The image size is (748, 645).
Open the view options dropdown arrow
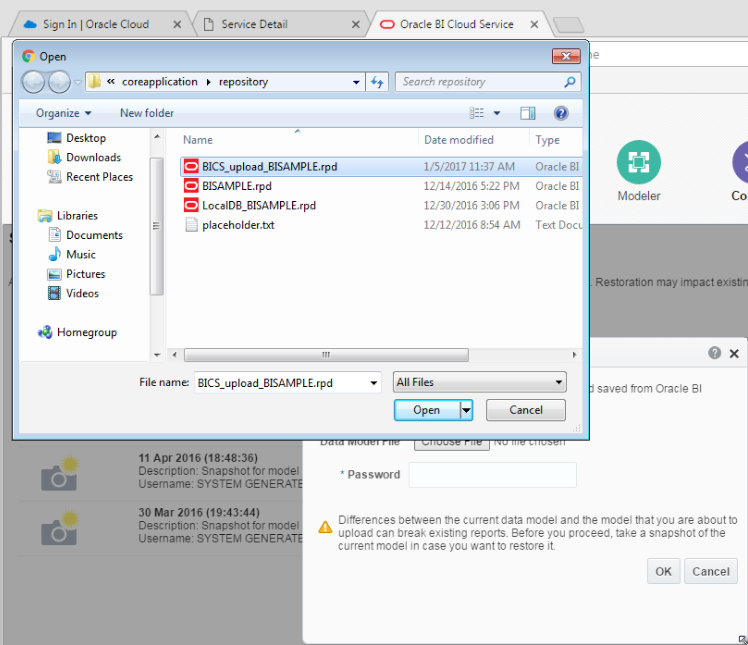pos(497,113)
